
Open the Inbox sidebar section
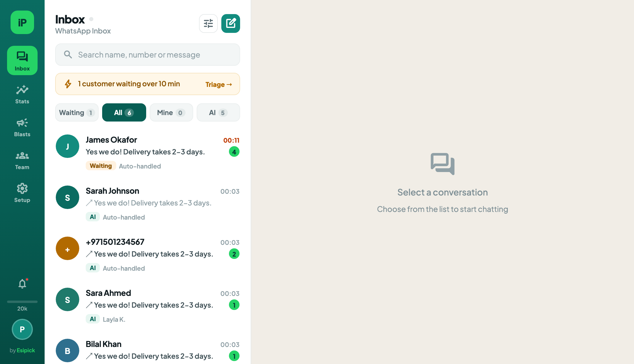[x=22, y=60]
